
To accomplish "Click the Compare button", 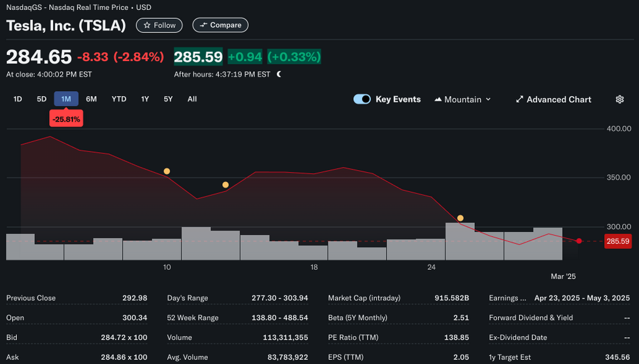I will point(220,26).
